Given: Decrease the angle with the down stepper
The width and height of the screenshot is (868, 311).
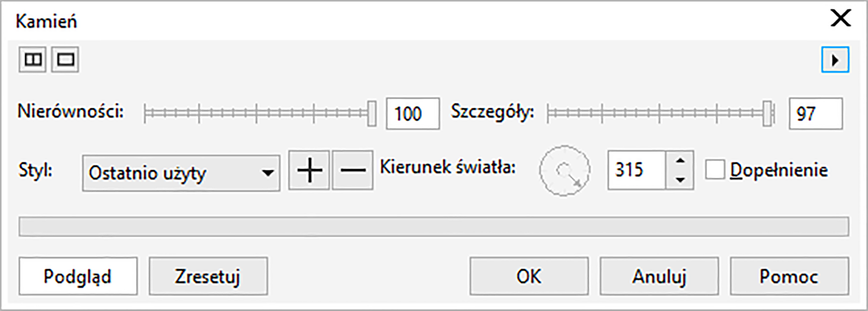Looking at the screenshot, I should [682, 179].
